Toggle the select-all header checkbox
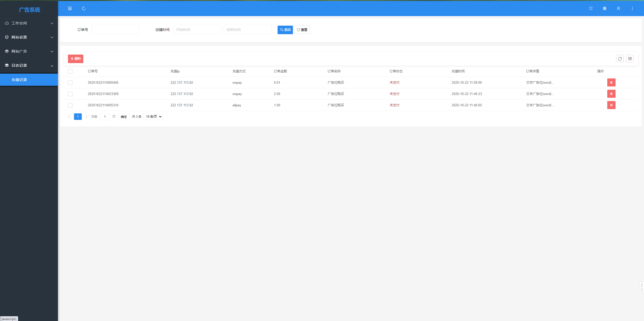 [70, 72]
